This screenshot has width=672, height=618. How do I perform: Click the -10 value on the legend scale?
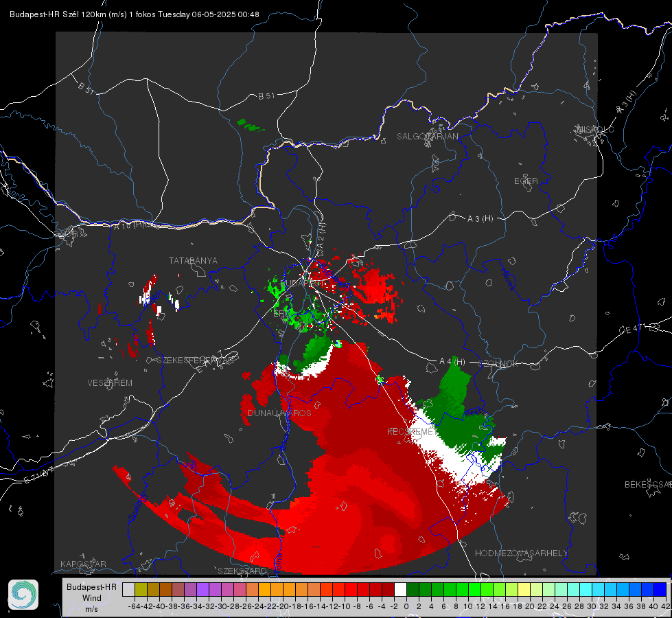(x=345, y=606)
